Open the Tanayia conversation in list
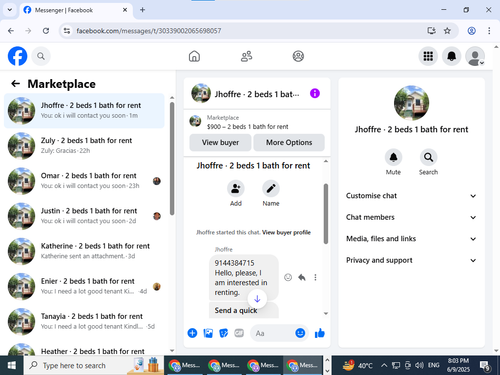Screen dimensions: 500x375 click(84, 322)
